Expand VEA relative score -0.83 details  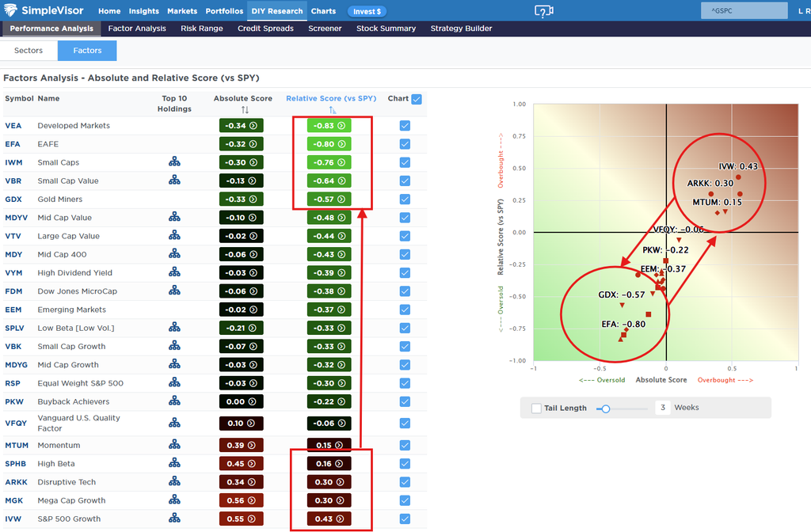click(x=329, y=126)
